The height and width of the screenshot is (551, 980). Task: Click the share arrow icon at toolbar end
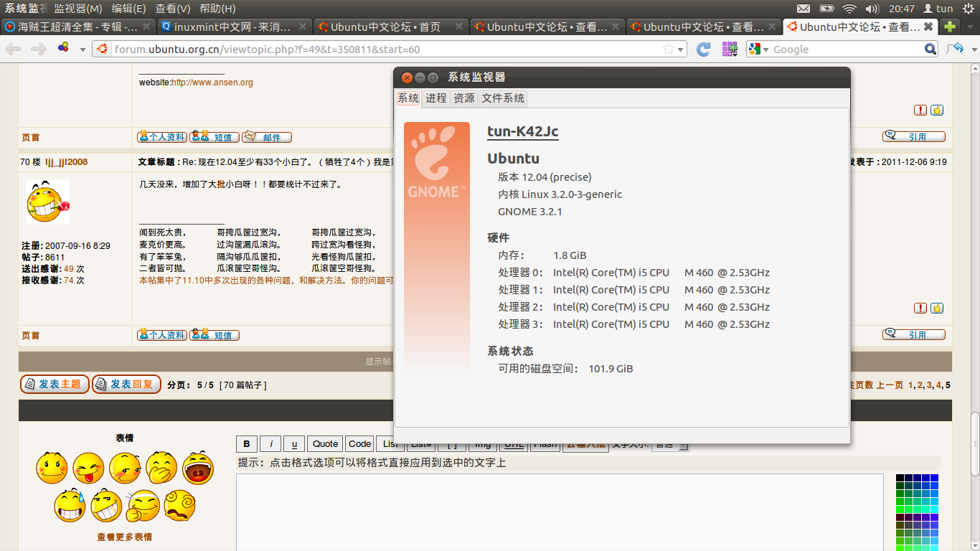tap(955, 49)
